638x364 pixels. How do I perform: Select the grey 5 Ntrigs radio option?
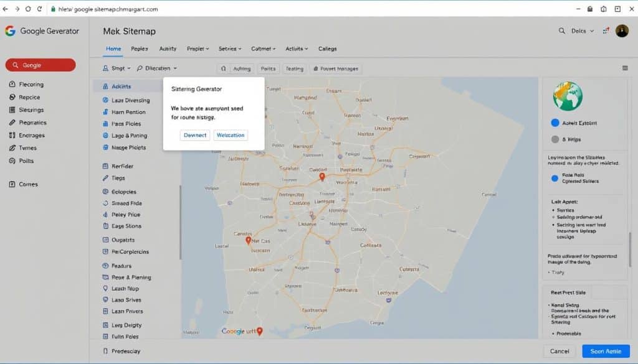tap(555, 139)
